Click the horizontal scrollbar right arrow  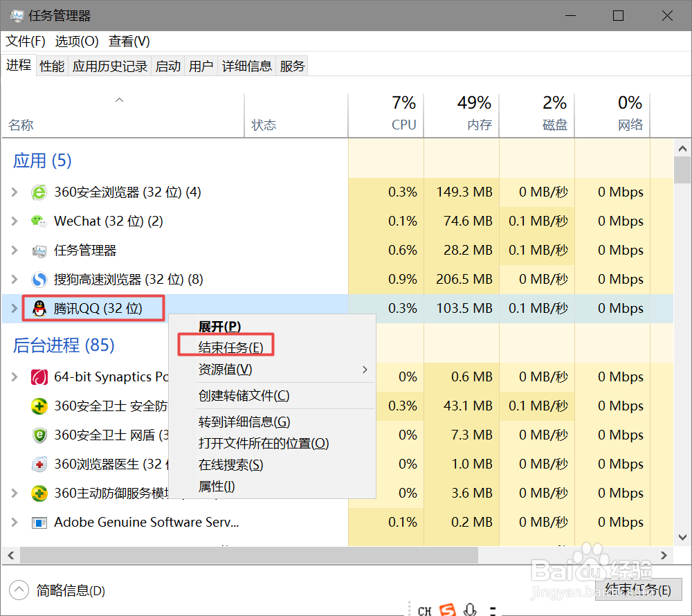pyautogui.click(x=664, y=556)
